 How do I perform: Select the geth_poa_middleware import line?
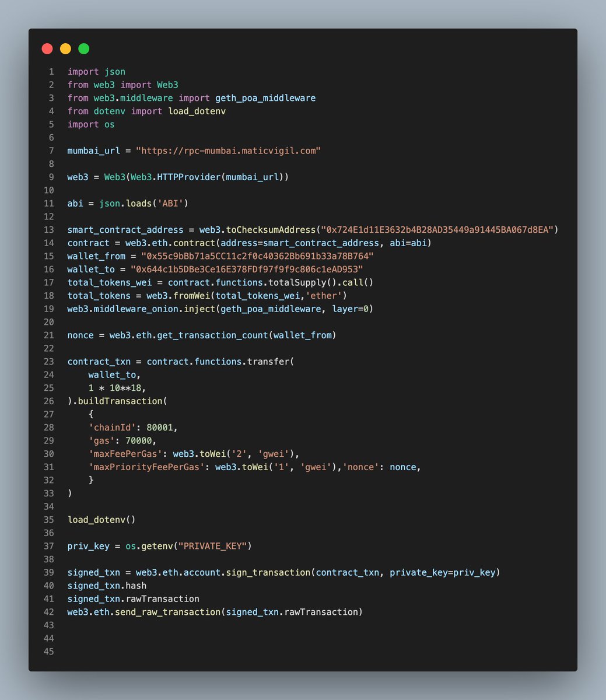191,97
